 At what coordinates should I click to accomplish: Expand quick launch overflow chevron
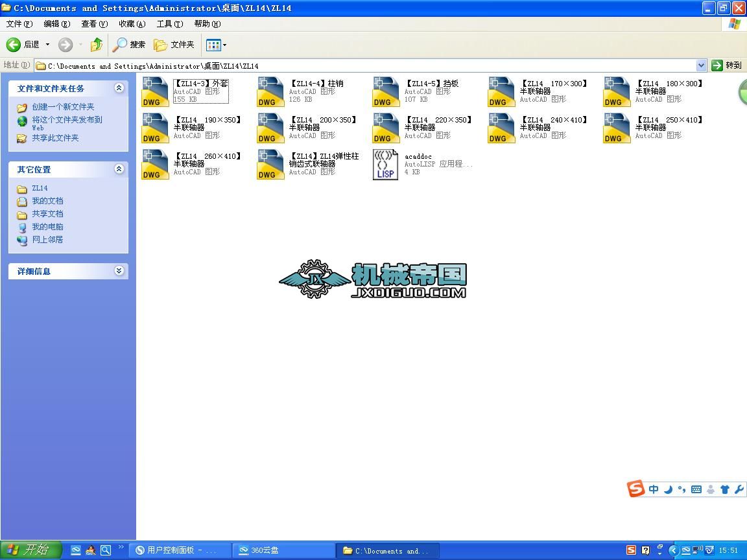click(x=121, y=546)
